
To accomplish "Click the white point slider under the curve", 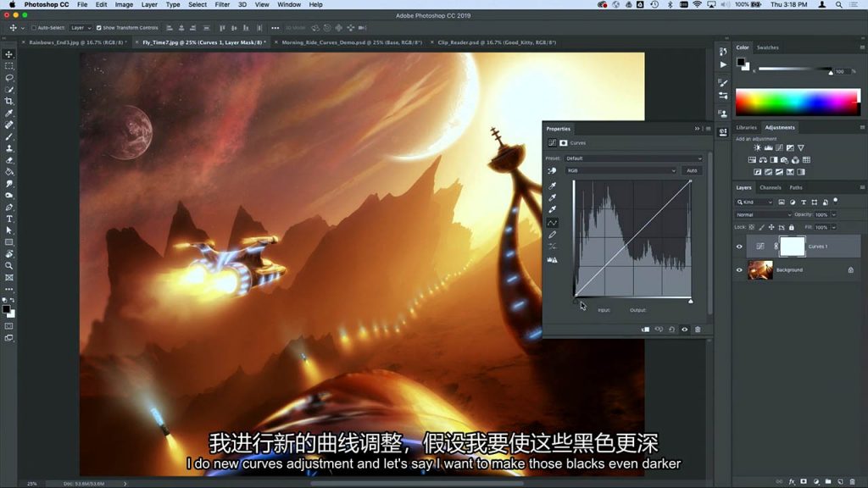I will pos(690,301).
